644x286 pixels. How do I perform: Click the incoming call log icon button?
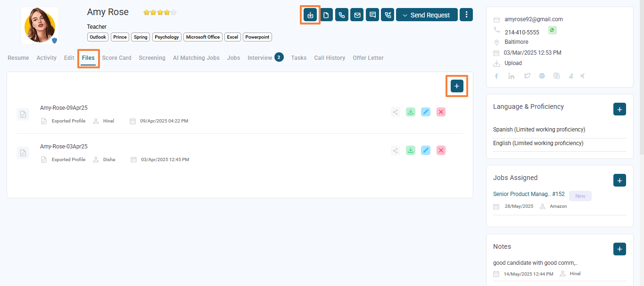[x=388, y=15]
